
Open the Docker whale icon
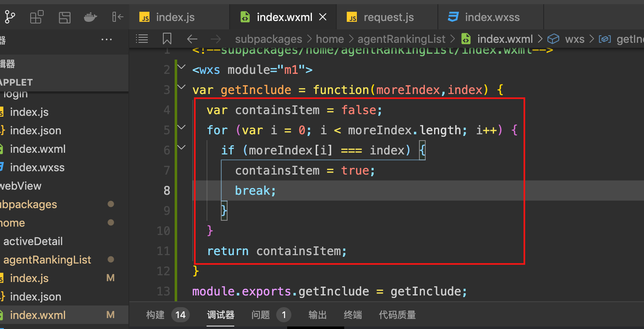click(90, 17)
